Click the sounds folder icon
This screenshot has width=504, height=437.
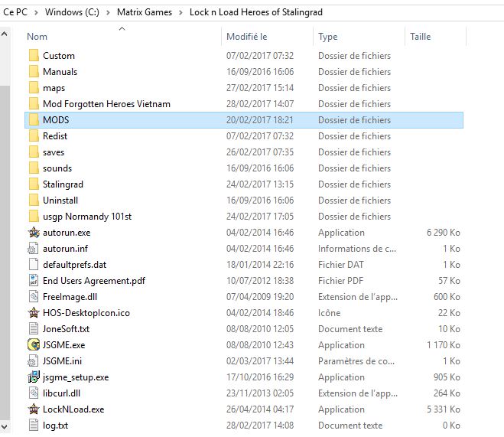click(x=34, y=168)
